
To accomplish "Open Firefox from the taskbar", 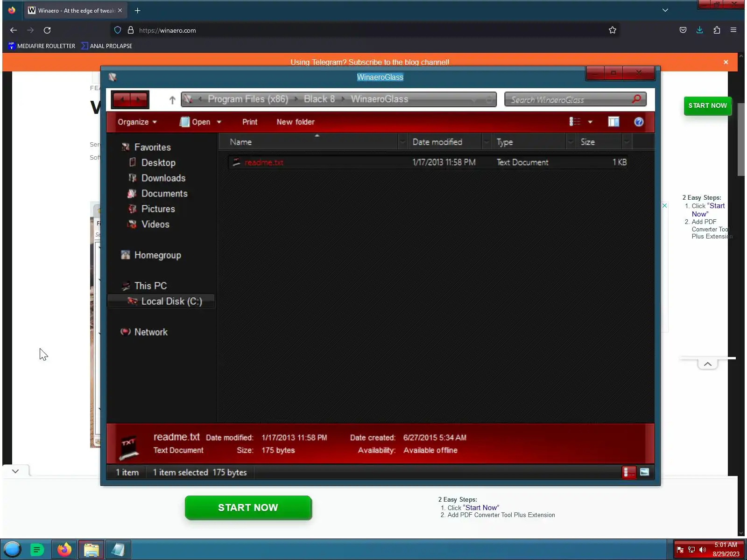I will (x=64, y=549).
